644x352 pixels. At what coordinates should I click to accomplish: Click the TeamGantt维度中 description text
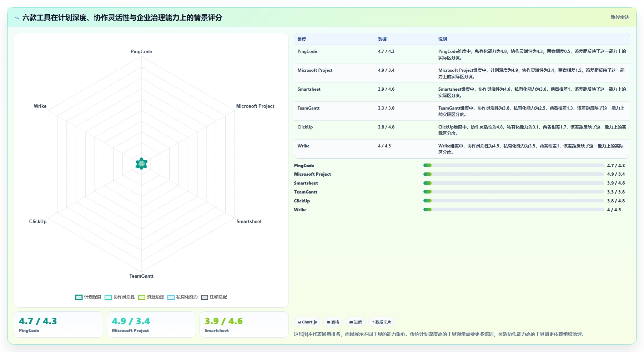[532, 111]
